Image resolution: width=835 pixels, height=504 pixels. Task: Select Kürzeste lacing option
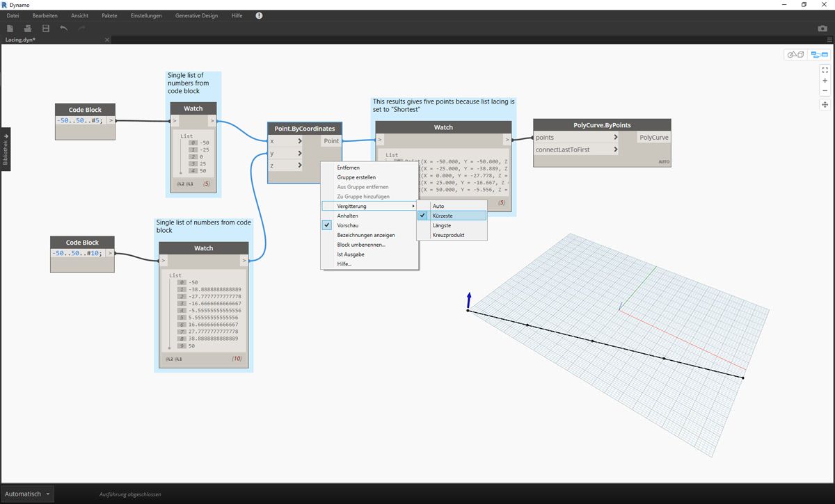[x=452, y=216]
